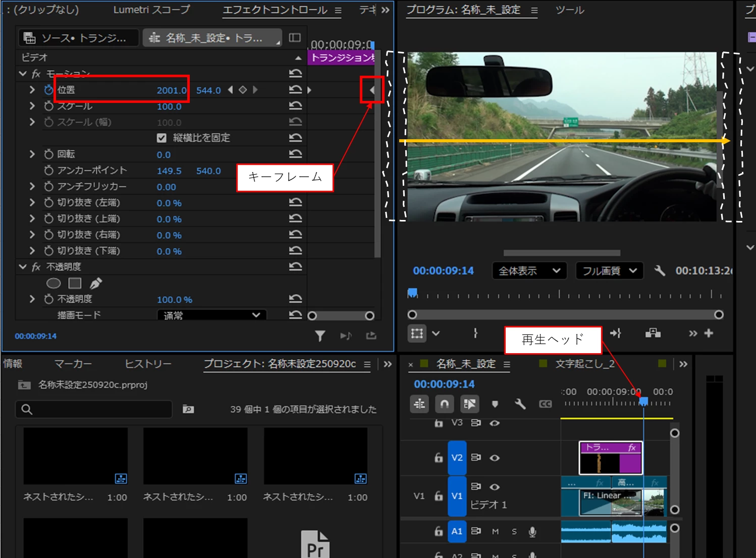Add a marker in the timeline toolbar
Viewport: 756px width, 558px height.
[495, 404]
